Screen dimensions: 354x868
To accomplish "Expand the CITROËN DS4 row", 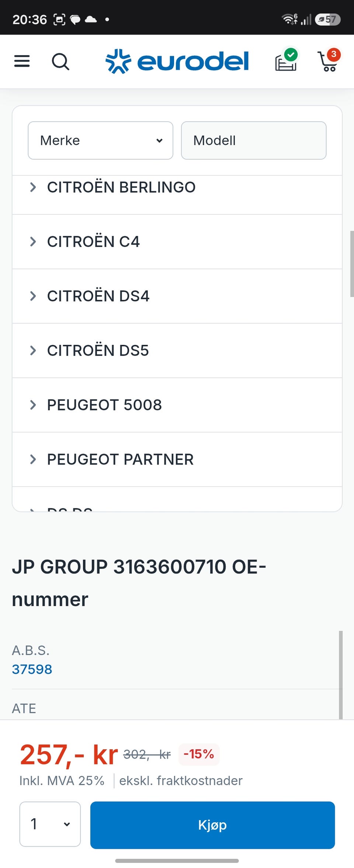I will pyautogui.click(x=177, y=296).
